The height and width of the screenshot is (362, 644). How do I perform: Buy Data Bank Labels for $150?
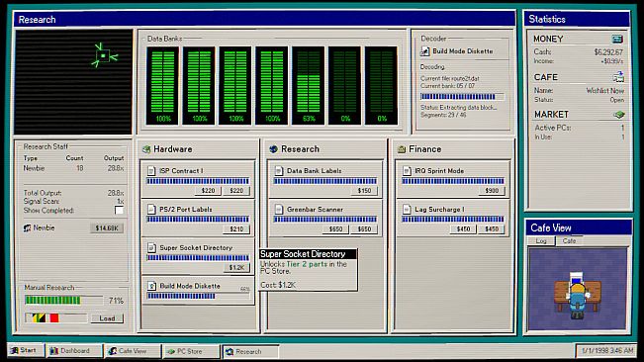(364, 191)
